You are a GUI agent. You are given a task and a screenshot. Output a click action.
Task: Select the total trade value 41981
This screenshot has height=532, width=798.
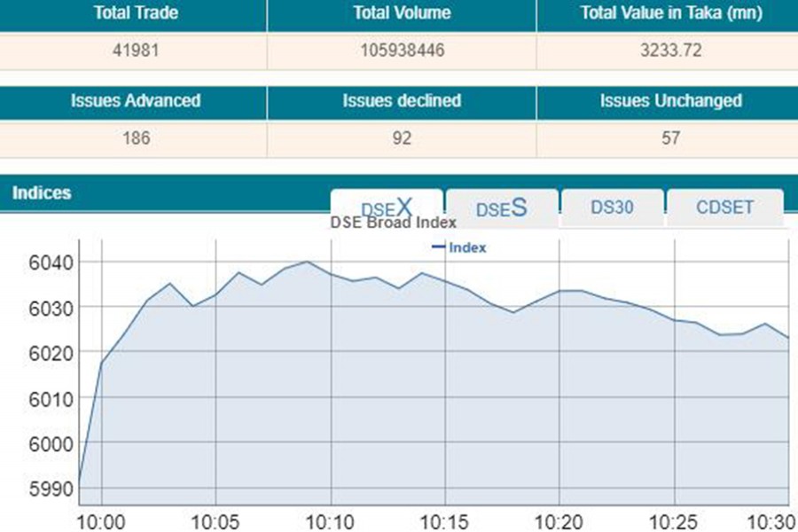tap(137, 50)
